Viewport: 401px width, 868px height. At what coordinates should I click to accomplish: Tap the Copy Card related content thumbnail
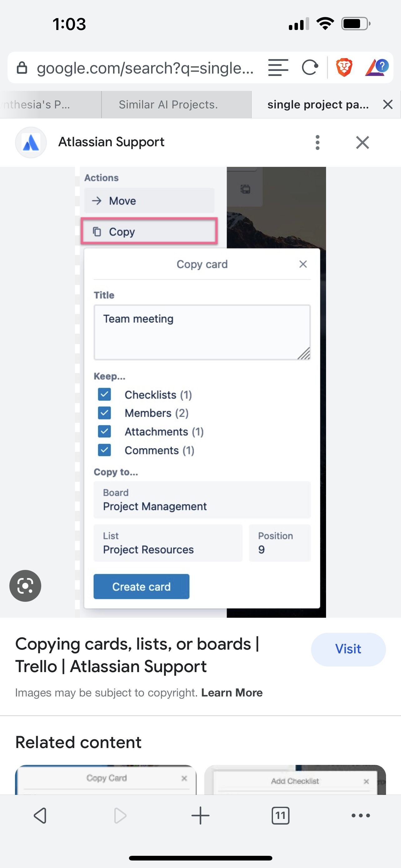coord(106,780)
